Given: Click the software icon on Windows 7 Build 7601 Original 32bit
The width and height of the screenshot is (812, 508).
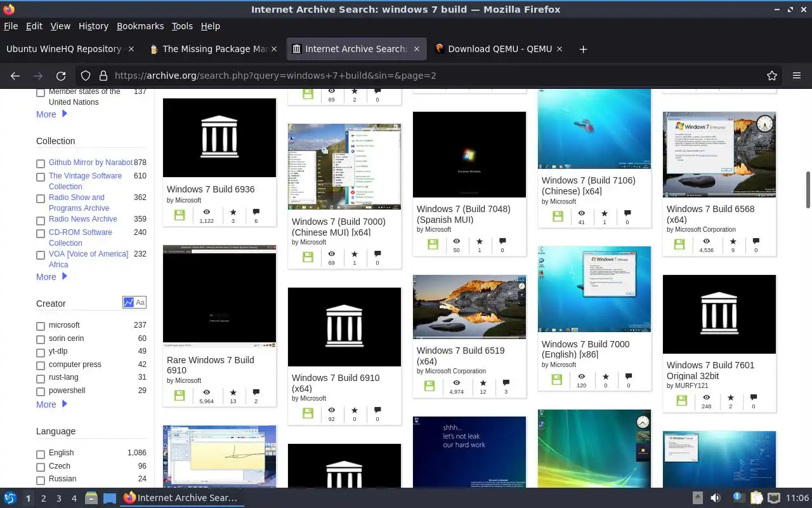Looking at the screenshot, I should click(x=681, y=401).
